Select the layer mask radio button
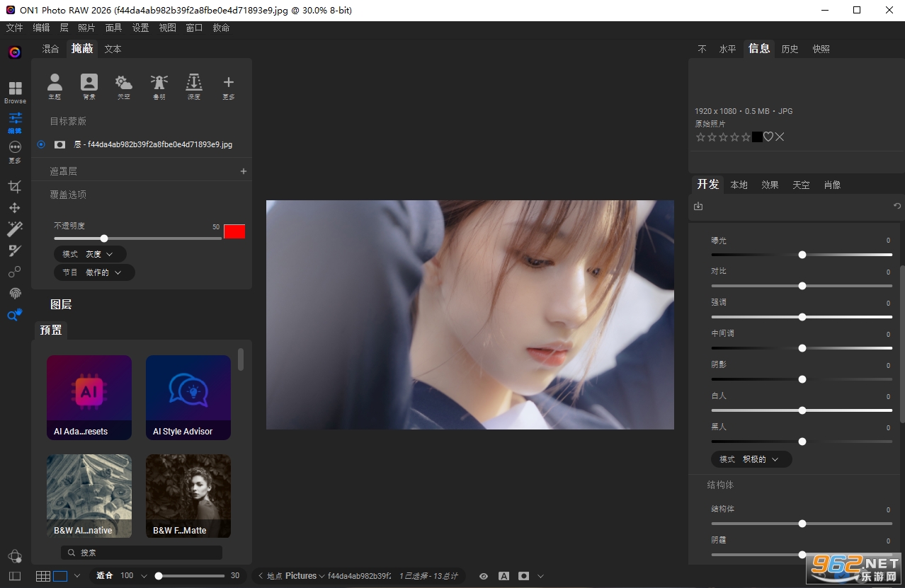This screenshot has width=905, height=588. pos(41,144)
